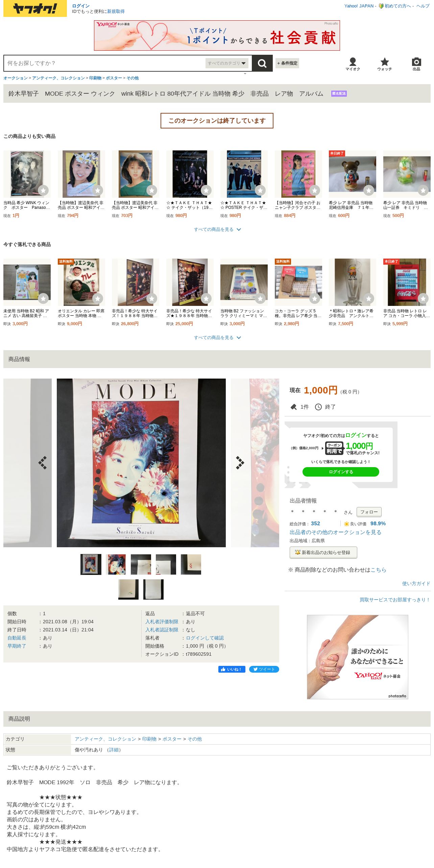Toggle watch star on WINK poster item
The height and width of the screenshot is (868, 434).
pyautogui.click(x=43, y=190)
